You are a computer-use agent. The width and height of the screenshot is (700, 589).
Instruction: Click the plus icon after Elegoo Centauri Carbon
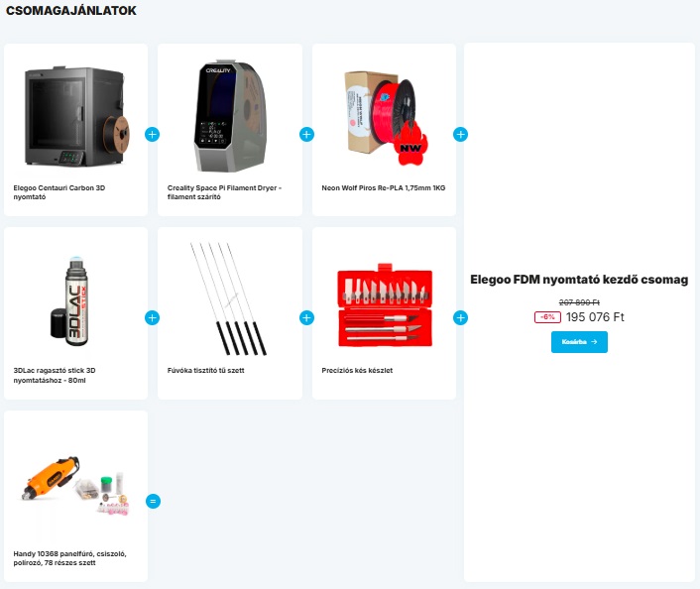click(x=153, y=135)
